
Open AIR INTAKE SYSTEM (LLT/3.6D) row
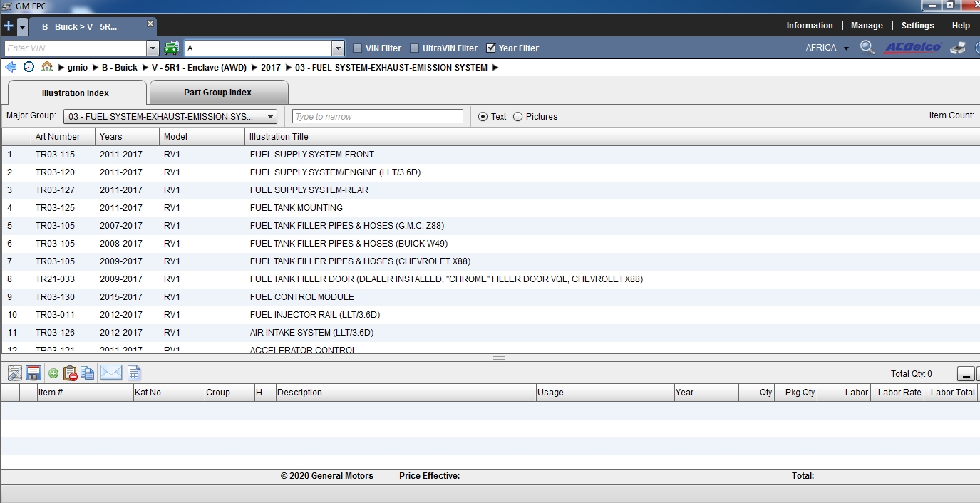tap(490, 333)
